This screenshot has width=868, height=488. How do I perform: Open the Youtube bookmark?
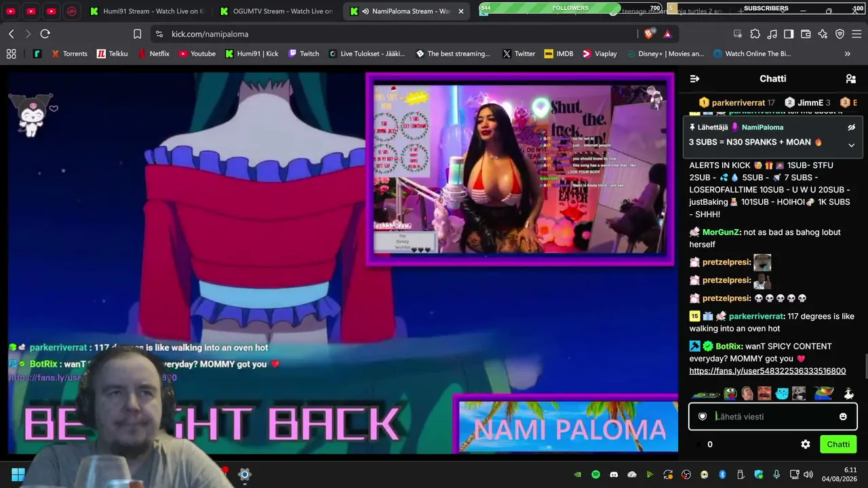(x=197, y=54)
